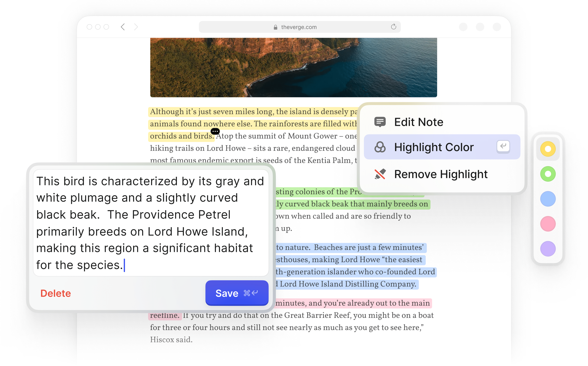Go back with the browser back arrow
This screenshot has height=366, width=588.
123,27
